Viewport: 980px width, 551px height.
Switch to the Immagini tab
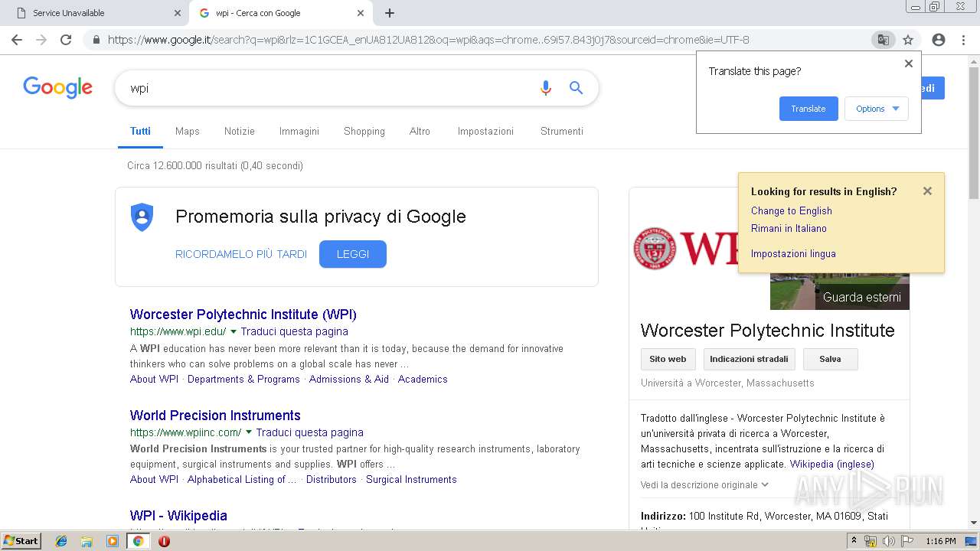299,131
